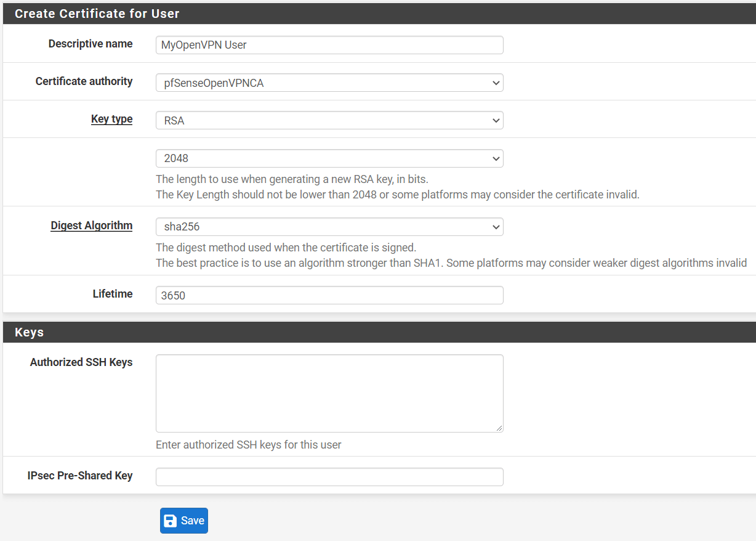The image size is (756, 541).
Task: Click the chevron on the Certificate authority dropdown
Action: point(496,82)
